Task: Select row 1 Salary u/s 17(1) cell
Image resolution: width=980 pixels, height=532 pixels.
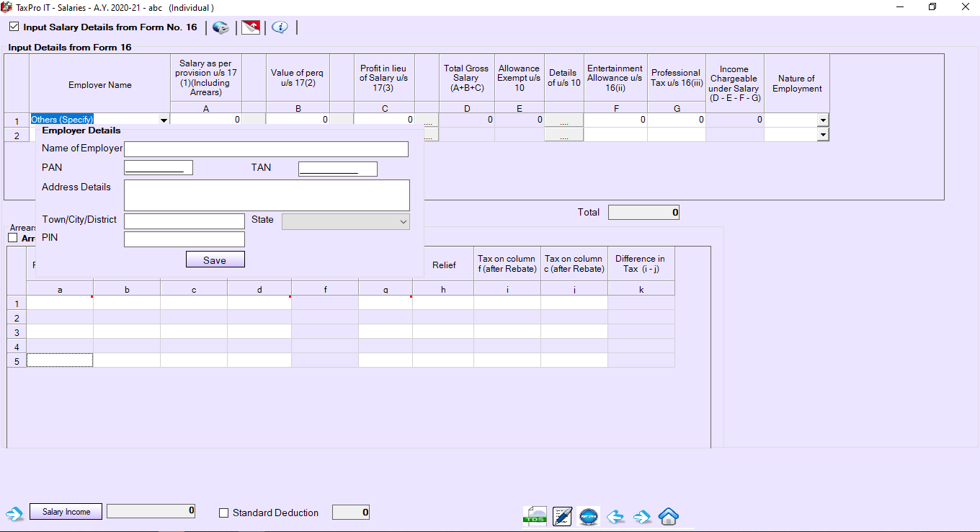Action: pyautogui.click(x=206, y=120)
